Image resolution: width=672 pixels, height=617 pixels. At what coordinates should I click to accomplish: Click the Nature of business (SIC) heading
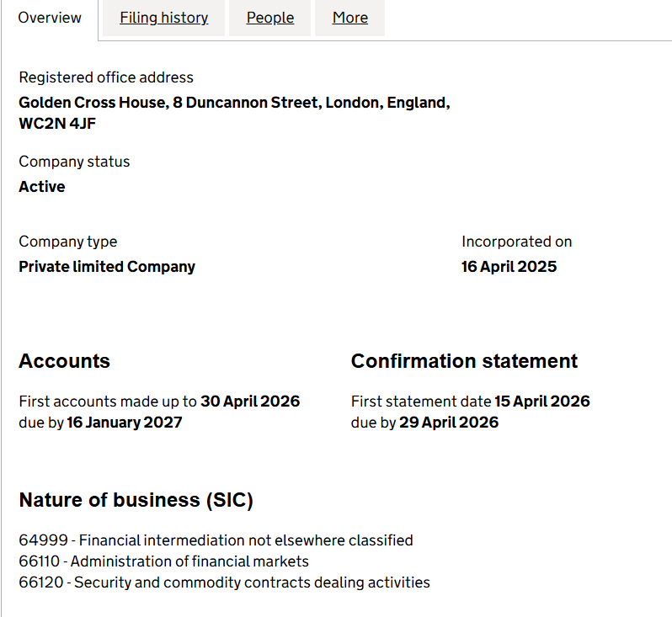click(136, 500)
